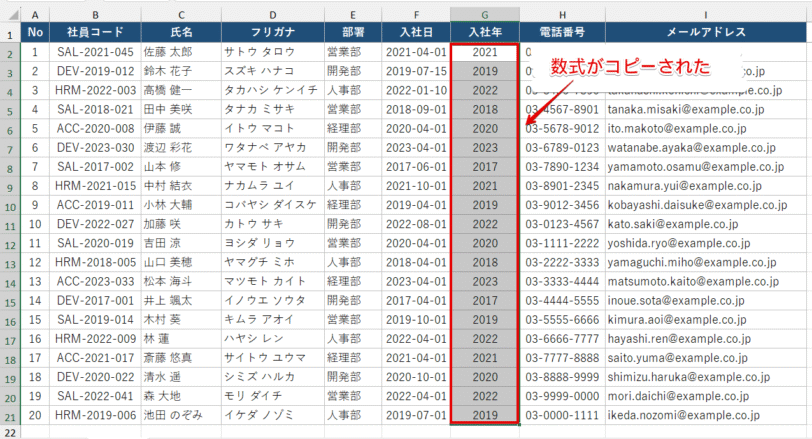The height and width of the screenshot is (439, 812).
Task: Click the メールアドレス header cell
Action: pyautogui.click(x=705, y=32)
